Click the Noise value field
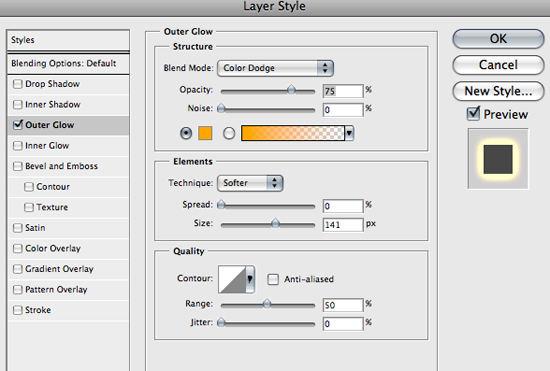 coord(343,110)
